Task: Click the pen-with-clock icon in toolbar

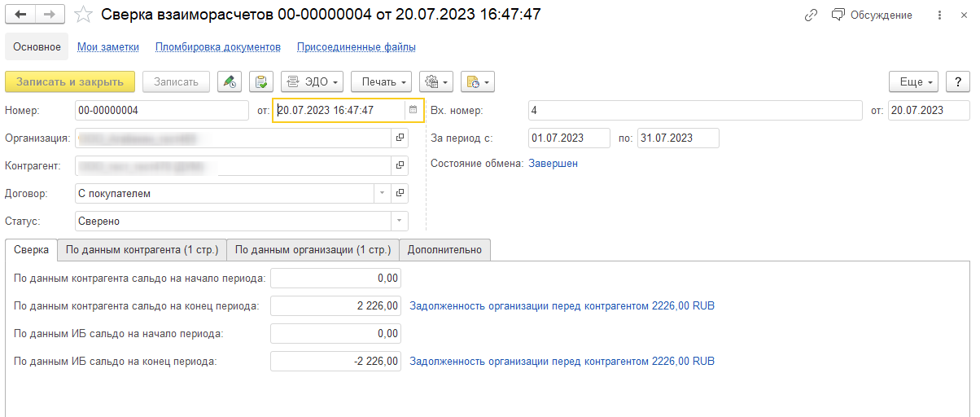Action: pyautogui.click(x=230, y=81)
